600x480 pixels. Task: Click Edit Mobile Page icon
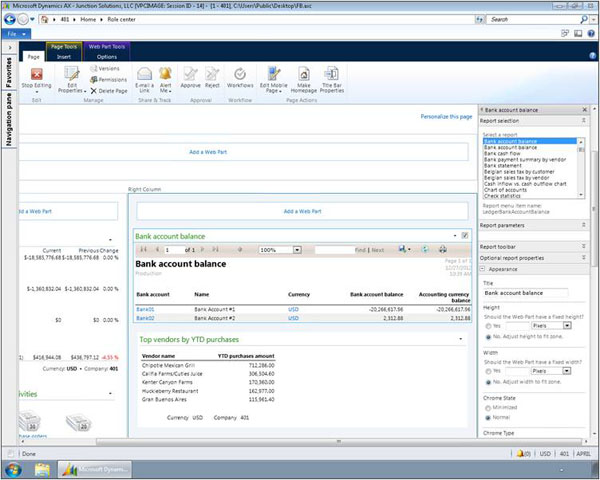click(x=274, y=73)
